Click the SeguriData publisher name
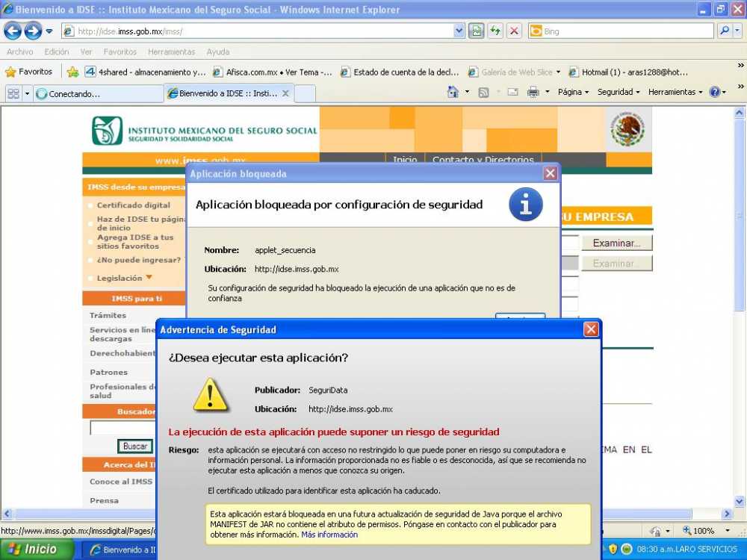The height and width of the screenshot is (560, 747). point(328,390)
